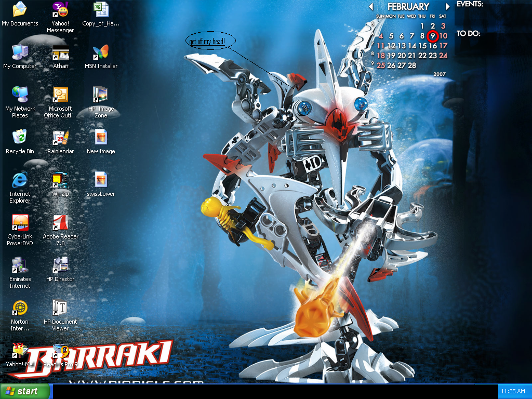Go to previous month in Rainlendar calendar

click(371, 6)
